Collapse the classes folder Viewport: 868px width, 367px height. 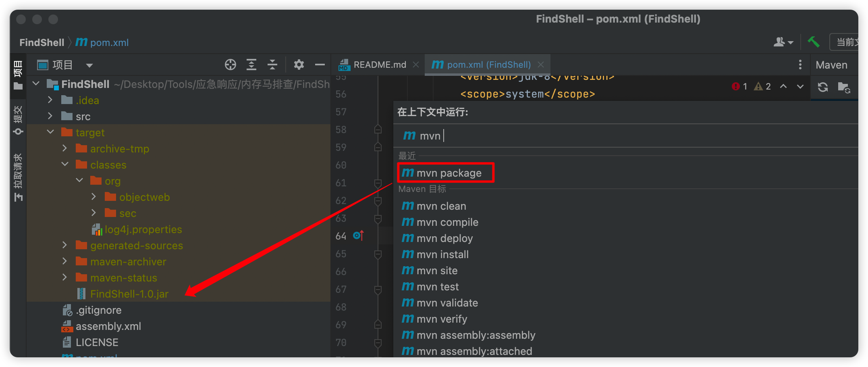[65, 165]
